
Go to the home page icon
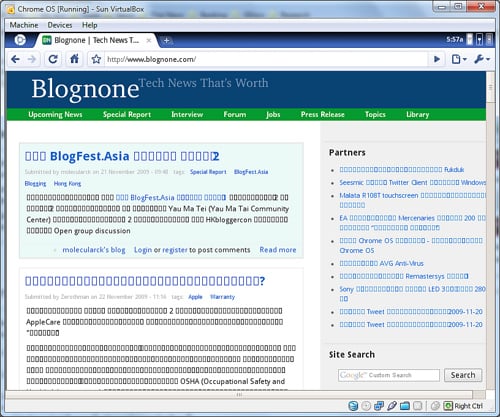(74, 59)
